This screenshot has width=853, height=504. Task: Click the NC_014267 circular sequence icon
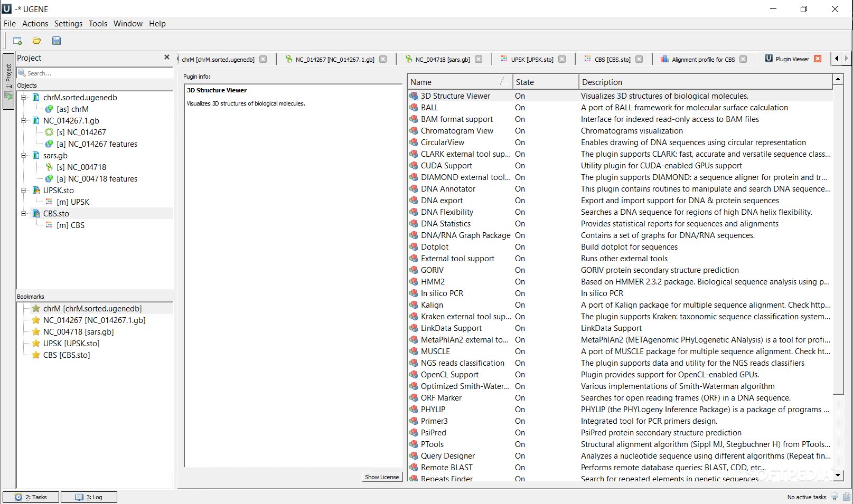[49, 132]
